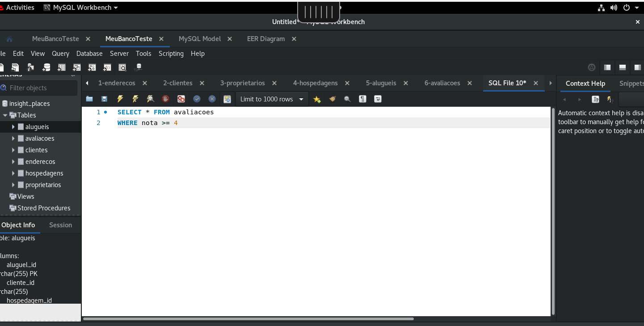Expand the avaliacoes table node
Viewport: 644px width, 326px height.
click(13, 138)
